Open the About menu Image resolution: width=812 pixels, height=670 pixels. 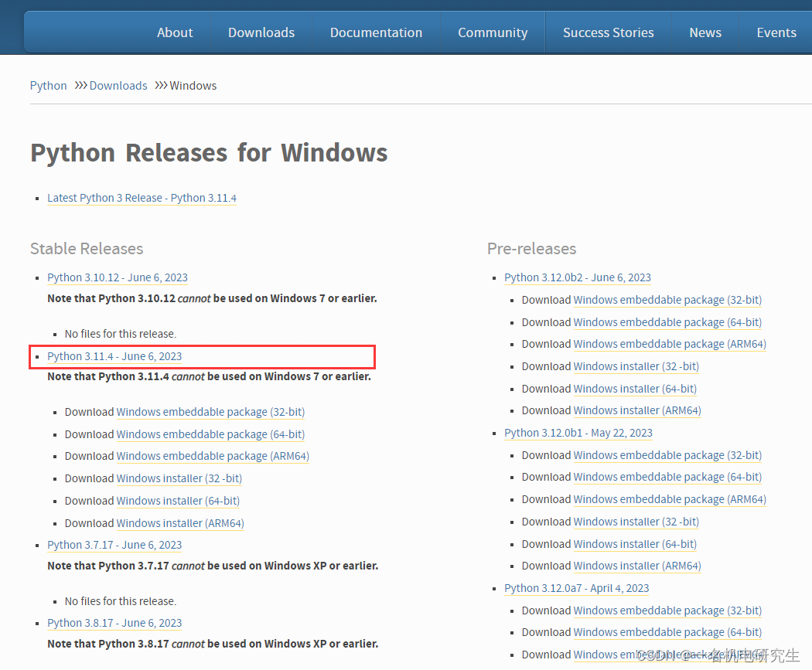click(175, 32)
